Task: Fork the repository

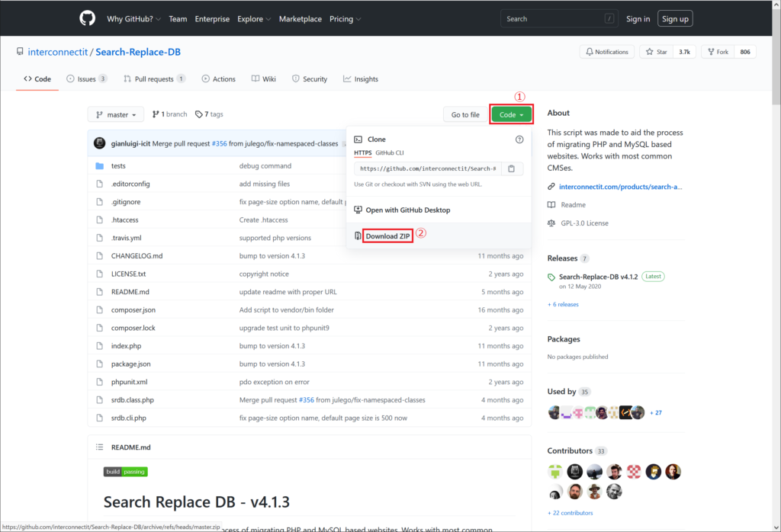Action: (718, 52)
